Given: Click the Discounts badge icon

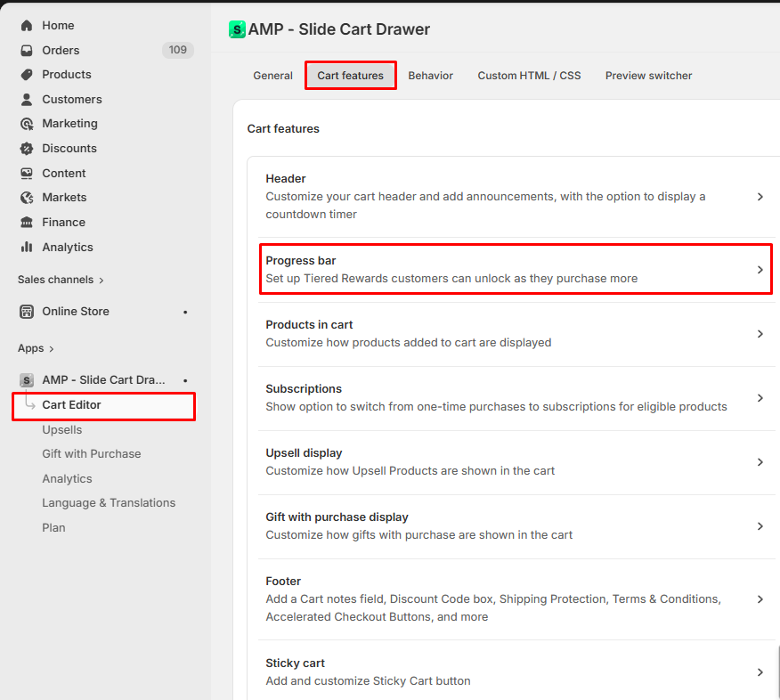Looking at the screenshot, I should coord(27,148).
